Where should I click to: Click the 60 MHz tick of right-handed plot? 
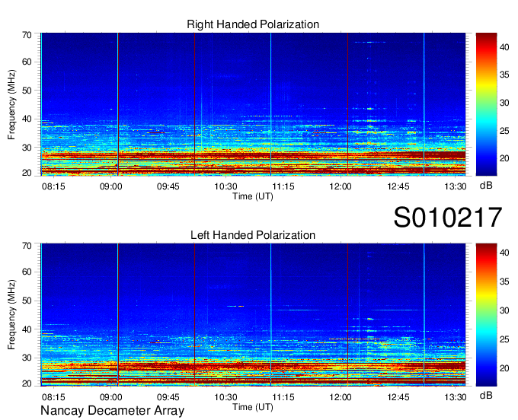pyautogui.click(x=27, y=62)
